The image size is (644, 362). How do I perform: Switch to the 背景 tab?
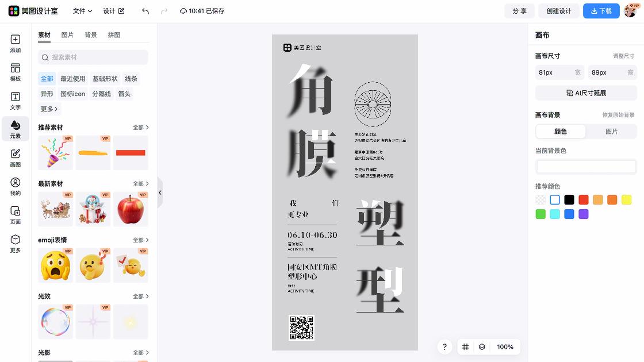91,35
